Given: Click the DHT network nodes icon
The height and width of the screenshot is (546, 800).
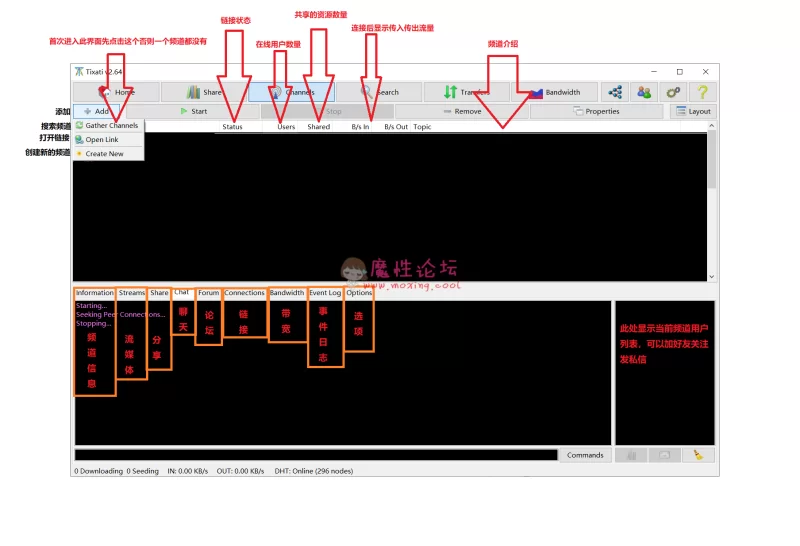Looking at the screenshot, I should tap(615, 92).
